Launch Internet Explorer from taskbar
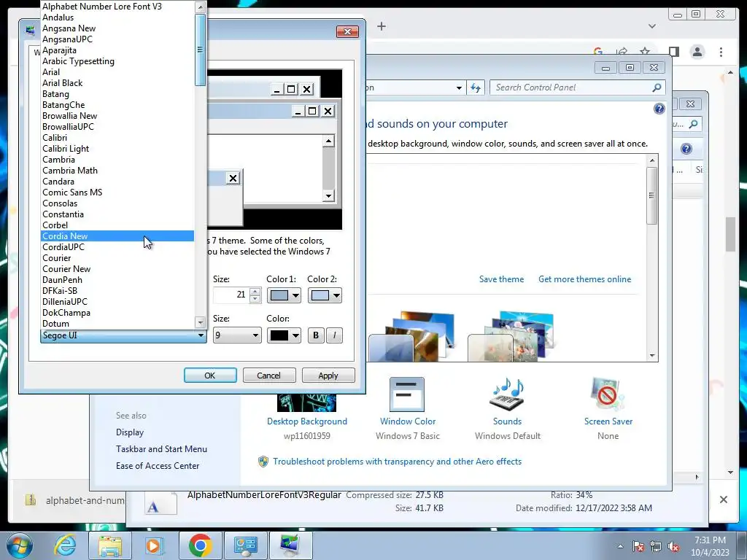747x560 pixels. point(65,545)
